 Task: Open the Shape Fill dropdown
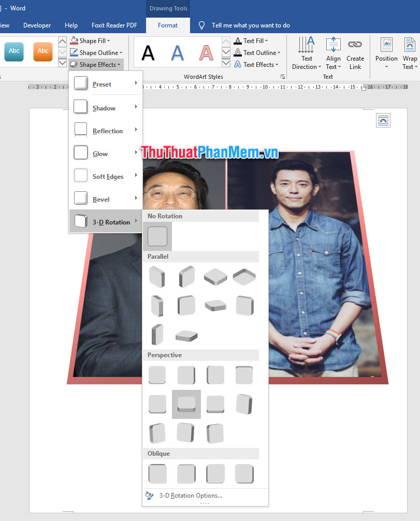pyautogui.click(x=90, y=40)
